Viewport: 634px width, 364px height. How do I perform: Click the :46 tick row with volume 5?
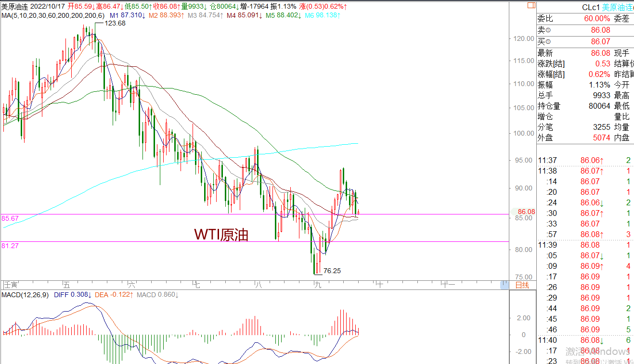coord(585,329)
